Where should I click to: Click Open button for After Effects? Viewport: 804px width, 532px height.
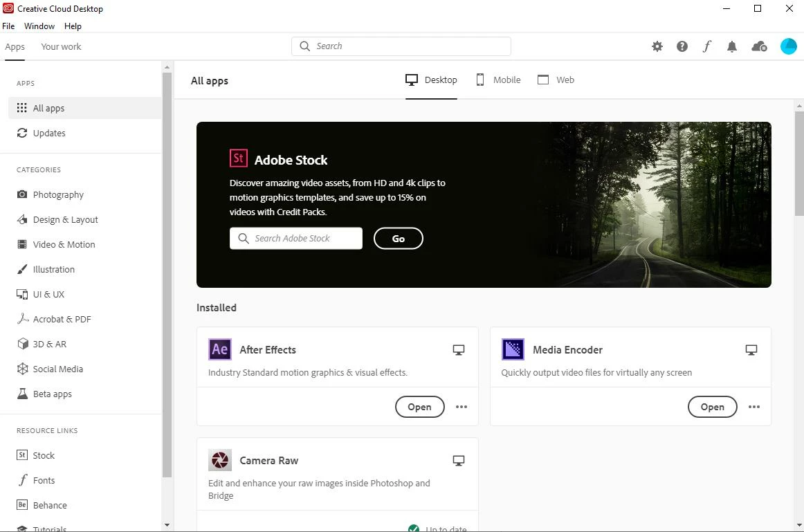tap(419, 407)
